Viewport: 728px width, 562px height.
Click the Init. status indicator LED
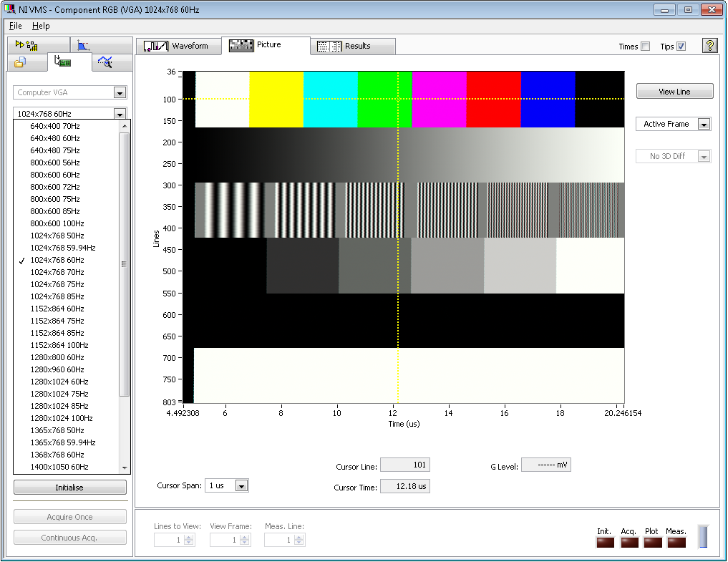[x=606, y=543]
